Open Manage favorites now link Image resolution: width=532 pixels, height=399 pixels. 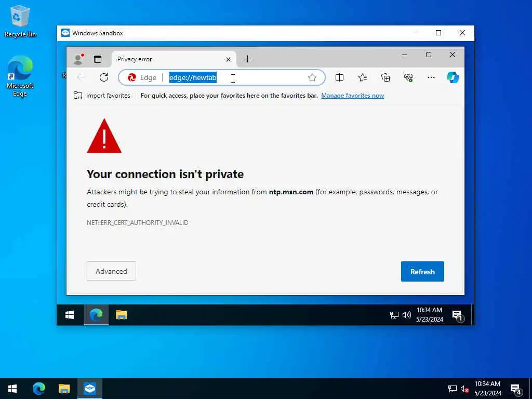[353, 96]
